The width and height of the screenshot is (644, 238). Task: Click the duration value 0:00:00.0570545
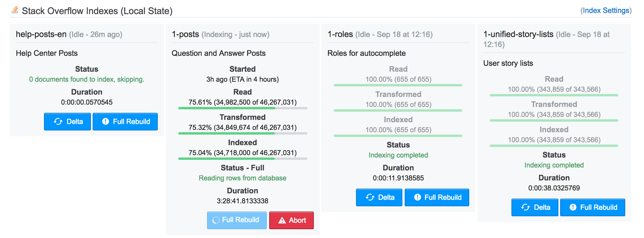(87, 102)
